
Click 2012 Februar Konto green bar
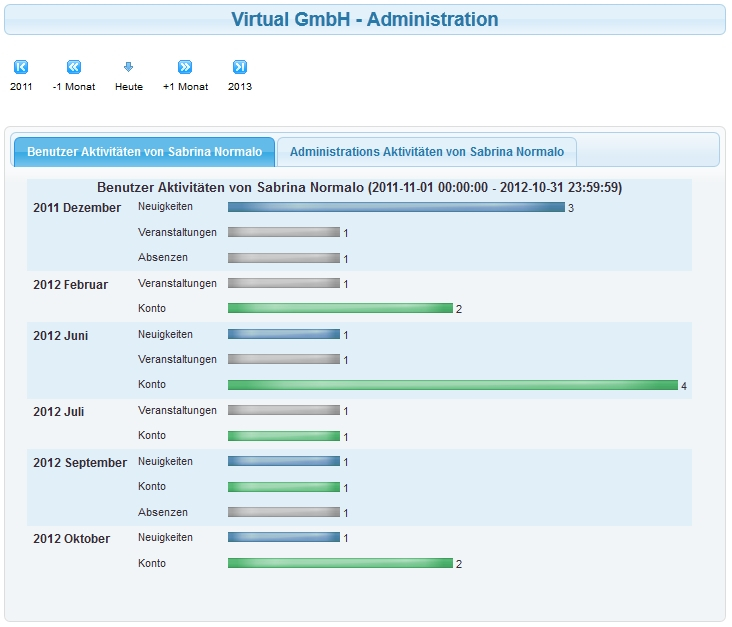pos(340,308)
